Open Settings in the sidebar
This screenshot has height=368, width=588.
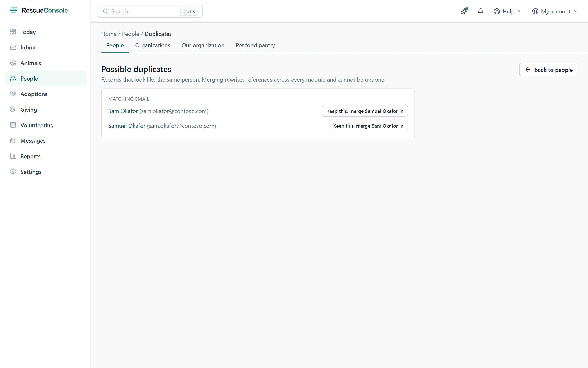[46, 172]
